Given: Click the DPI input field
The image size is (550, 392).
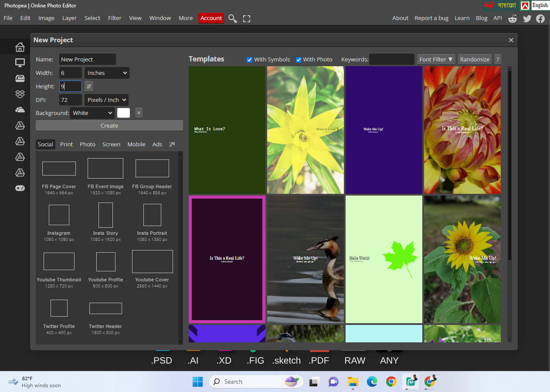Looking at the screenshot, I should pos(71,100).
